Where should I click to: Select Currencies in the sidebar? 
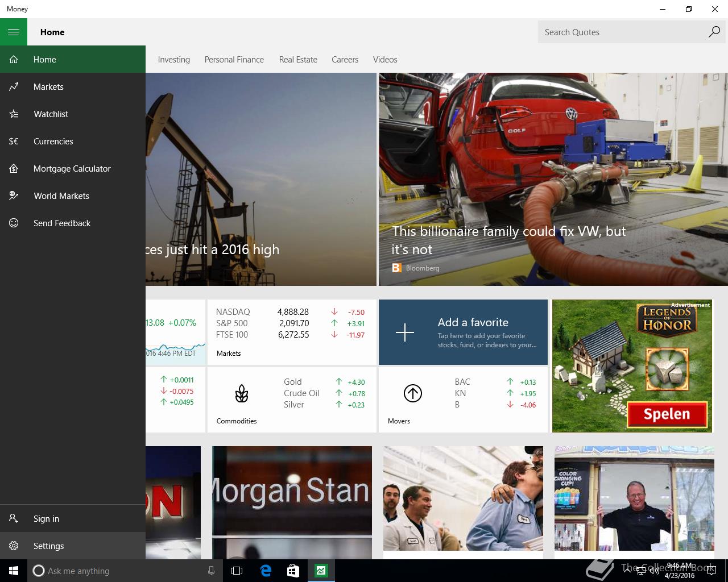(73, 141)
